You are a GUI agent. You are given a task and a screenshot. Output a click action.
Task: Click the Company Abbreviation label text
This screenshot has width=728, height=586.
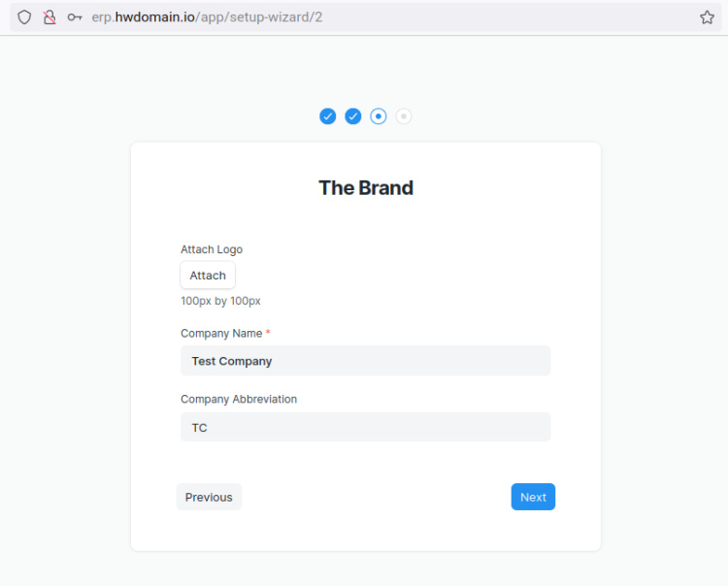[239, 399]
